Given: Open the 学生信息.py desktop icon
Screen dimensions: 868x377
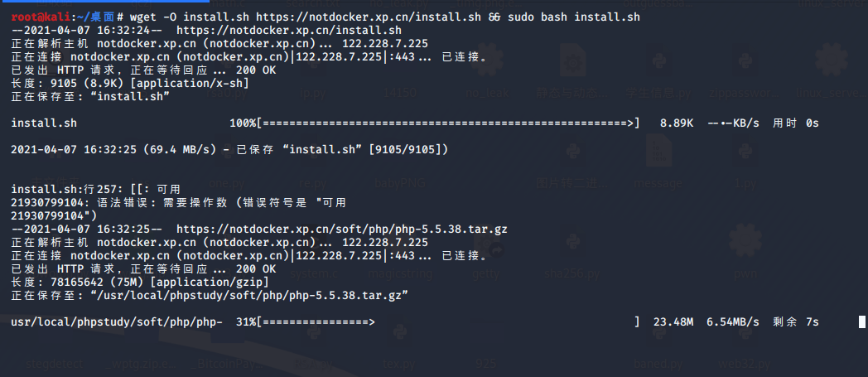Looking at the screenshot, I should (x=658, y=60).
